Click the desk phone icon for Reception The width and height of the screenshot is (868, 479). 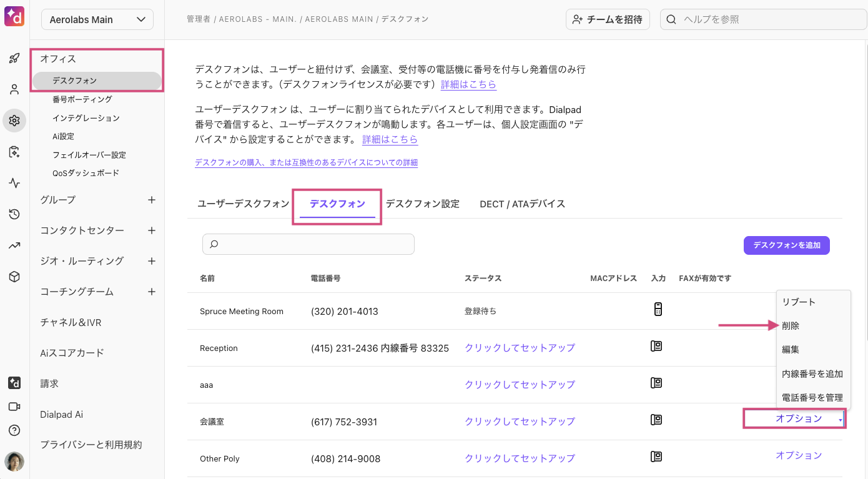pyautogui.click(x=656, y=347)
